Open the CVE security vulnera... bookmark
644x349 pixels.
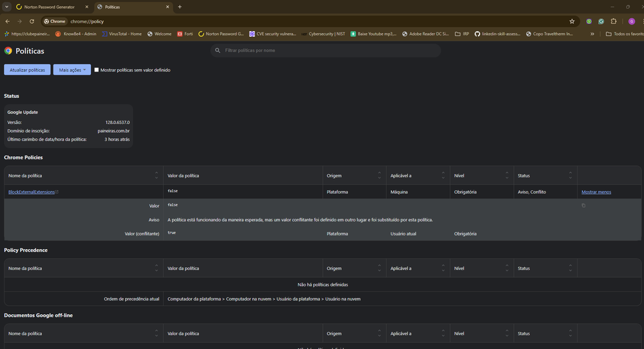(272, 34)
